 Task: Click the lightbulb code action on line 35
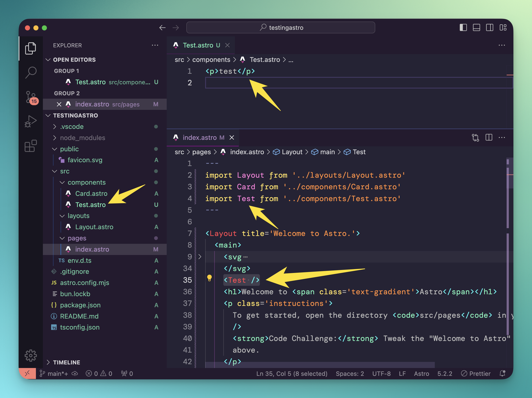coord(209,278)
